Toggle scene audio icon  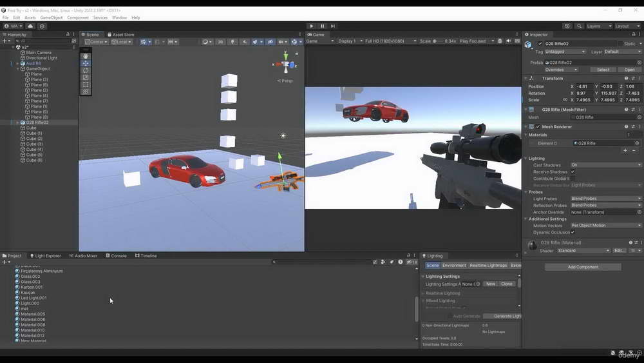(x=244, y=42)
